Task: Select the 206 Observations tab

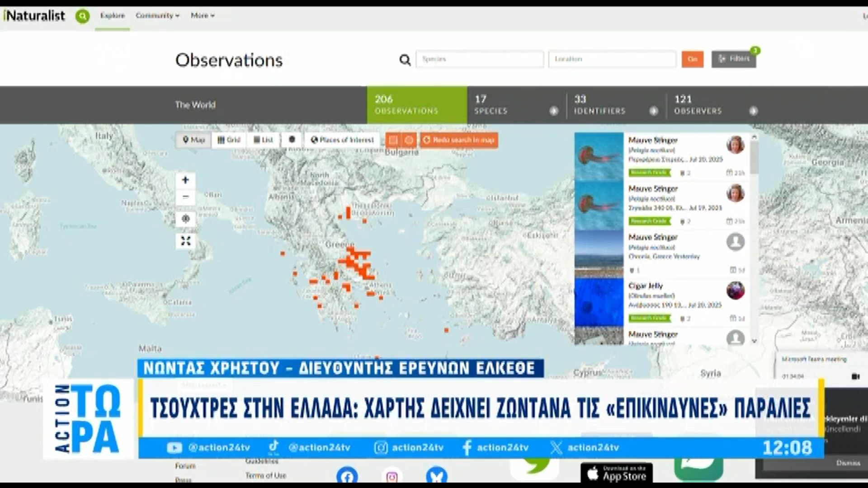Action: tap(417, 105)
